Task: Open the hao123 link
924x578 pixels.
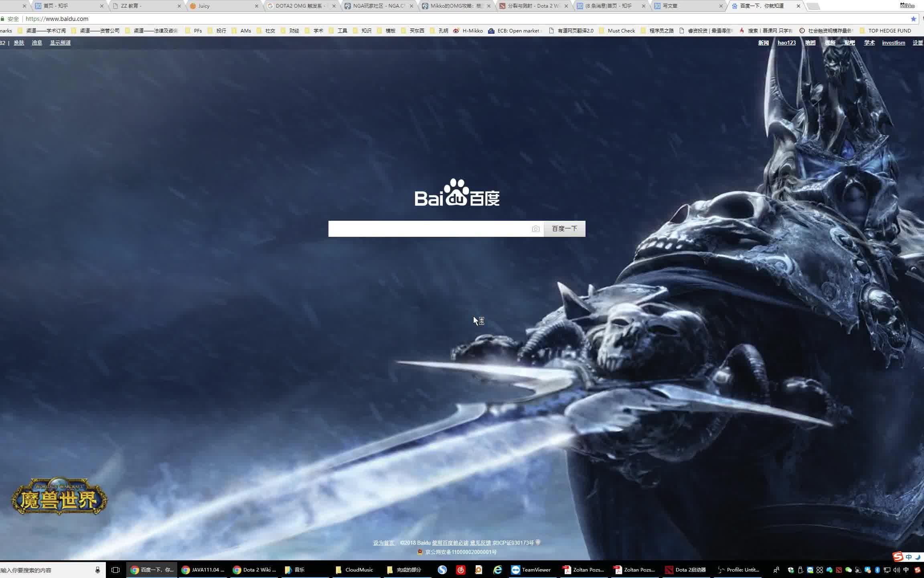Action: (786, 43)
